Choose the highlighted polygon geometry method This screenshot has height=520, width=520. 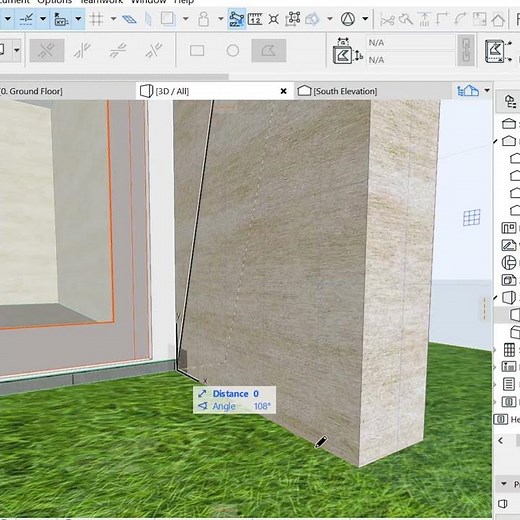269,51
